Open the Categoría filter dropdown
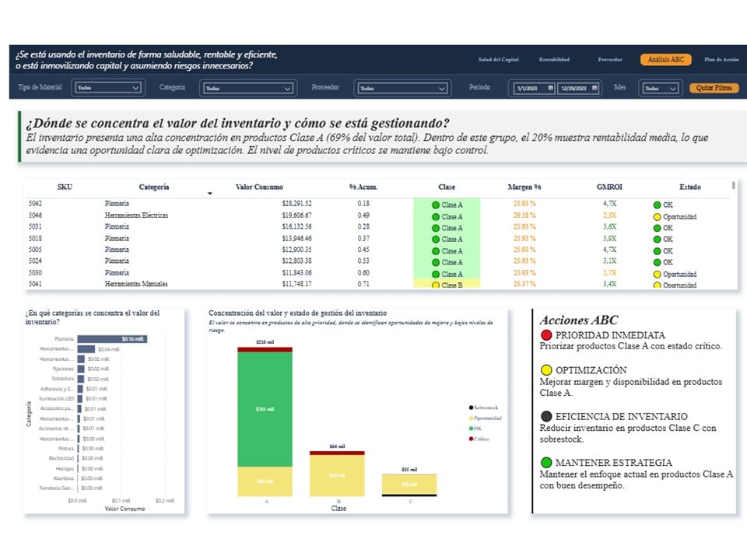747x560 pixels. click(249, 88)
